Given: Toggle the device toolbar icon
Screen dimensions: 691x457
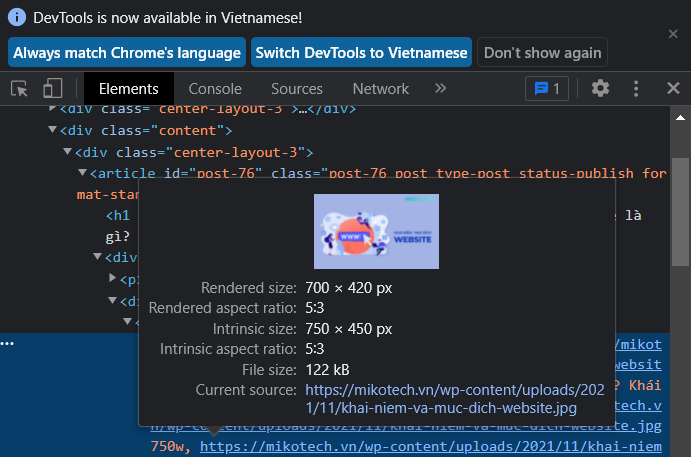Looking at the screenshot, I should [x=52, y=88].
